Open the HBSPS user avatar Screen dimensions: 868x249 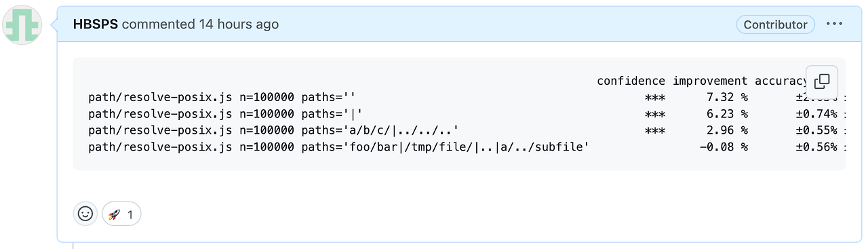coord(23,25)
